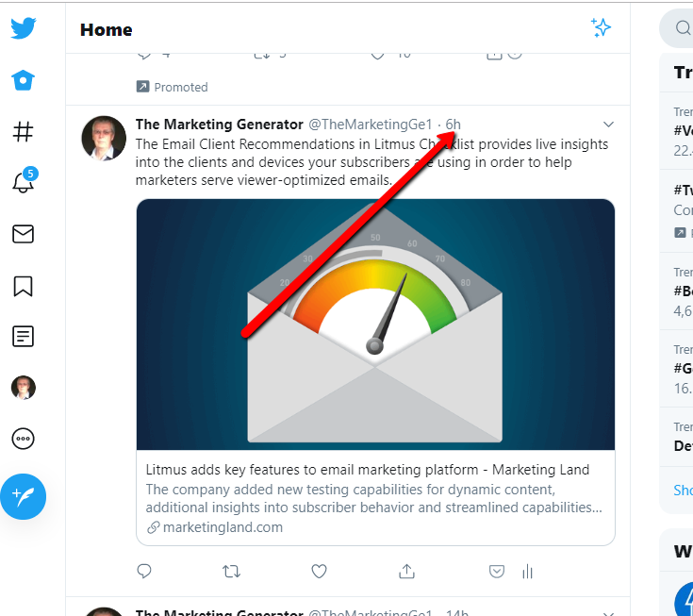The height and width of the screenshot is (616, 693).
Task: Open the marketingland.com link card
Action: pyautogui.click(x=375, y=497)
